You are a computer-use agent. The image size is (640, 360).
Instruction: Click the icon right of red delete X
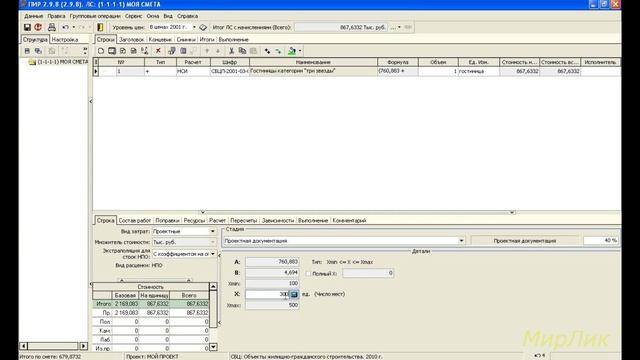(x=172, y=51)
